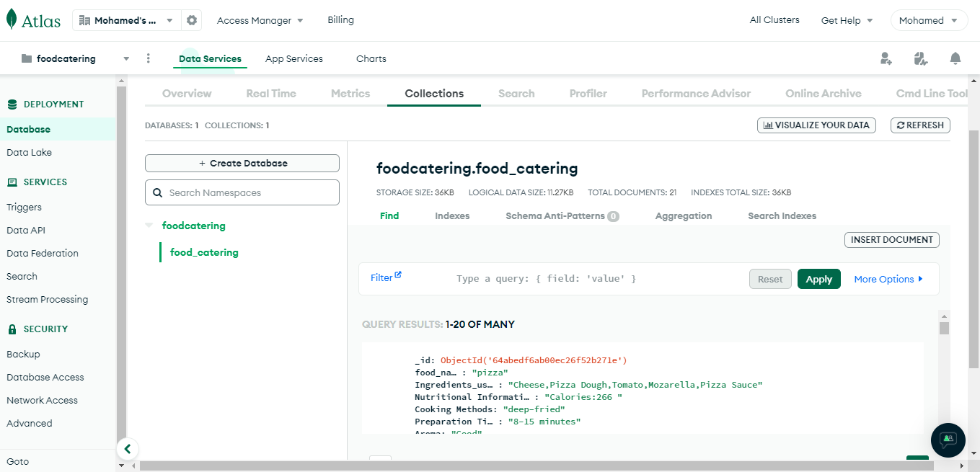Open the cluster Overview tab
The width and height of the screenshot is (980, 472).
[187, 94]
